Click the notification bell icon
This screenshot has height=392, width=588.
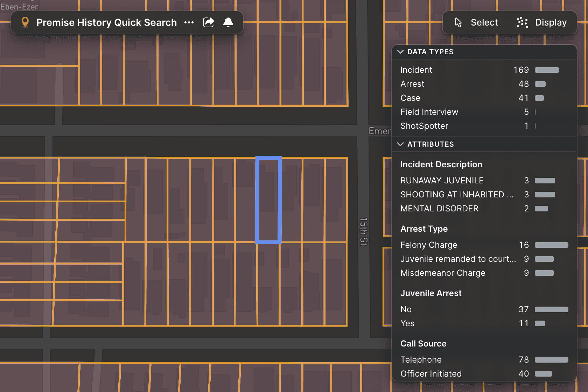(228, 22)
